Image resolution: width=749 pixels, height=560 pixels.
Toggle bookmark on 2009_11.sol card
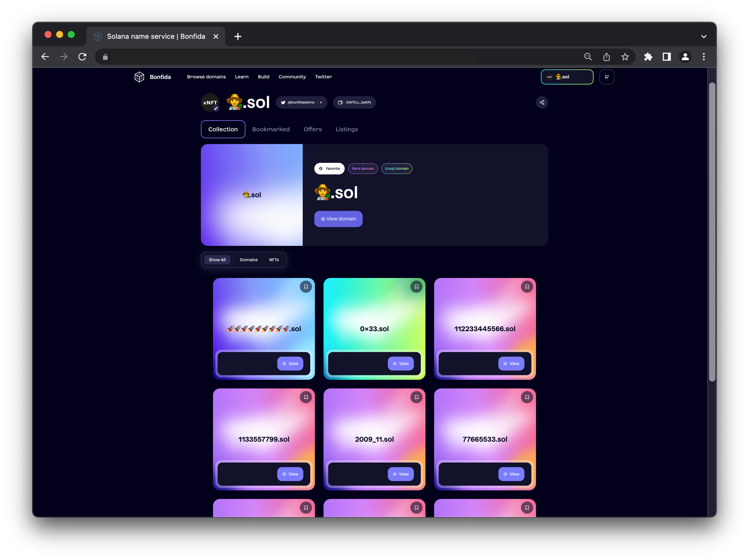pyautogui.click(x=416, y=397)
